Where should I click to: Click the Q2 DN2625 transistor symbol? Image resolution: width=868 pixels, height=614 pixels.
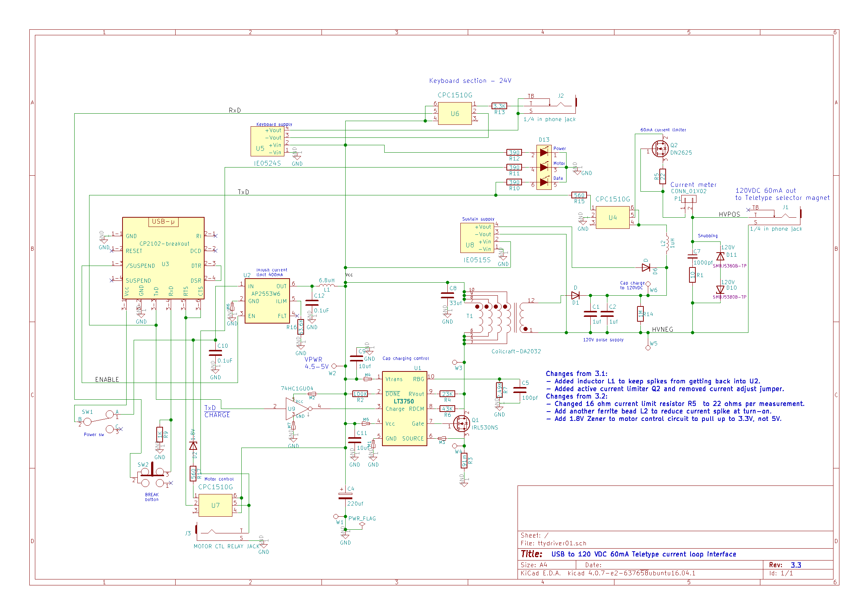(x=660, y=149)
